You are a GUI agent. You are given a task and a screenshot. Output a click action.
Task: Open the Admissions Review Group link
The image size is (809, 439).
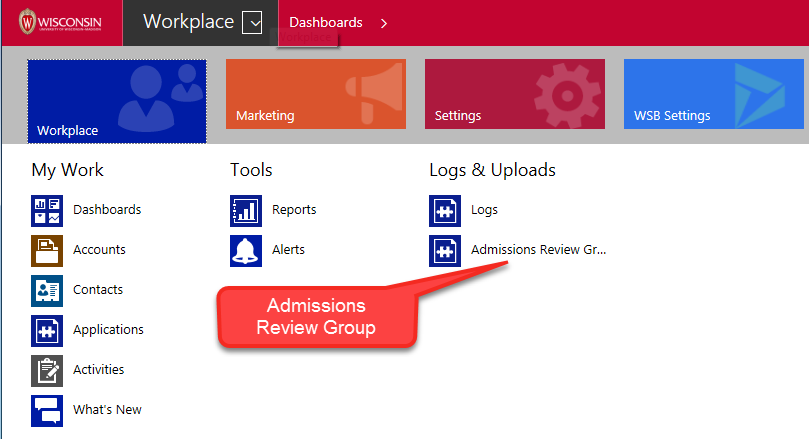tap(538, 250)
